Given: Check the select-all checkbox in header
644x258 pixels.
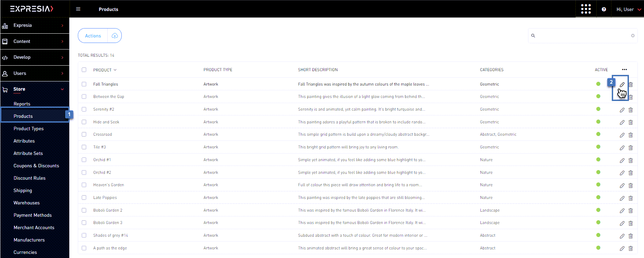Looking at the screenshot, I should point(84,70).
